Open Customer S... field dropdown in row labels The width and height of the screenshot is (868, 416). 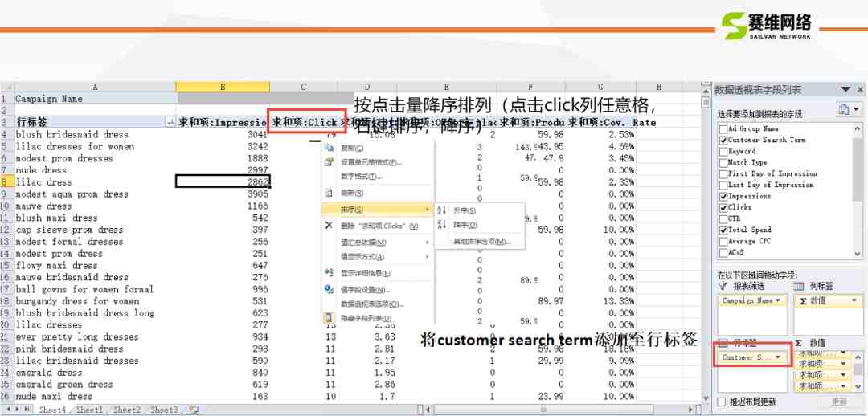tap(779, 357)
